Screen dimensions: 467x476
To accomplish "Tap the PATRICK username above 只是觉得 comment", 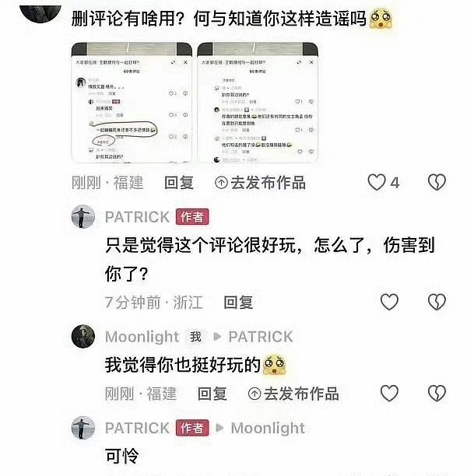I will click(x=137, y=217).
